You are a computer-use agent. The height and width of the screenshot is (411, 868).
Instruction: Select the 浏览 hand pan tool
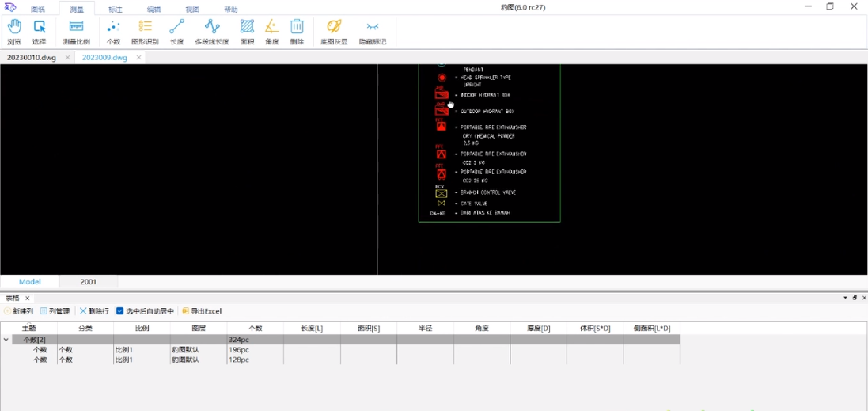point(14,31)
